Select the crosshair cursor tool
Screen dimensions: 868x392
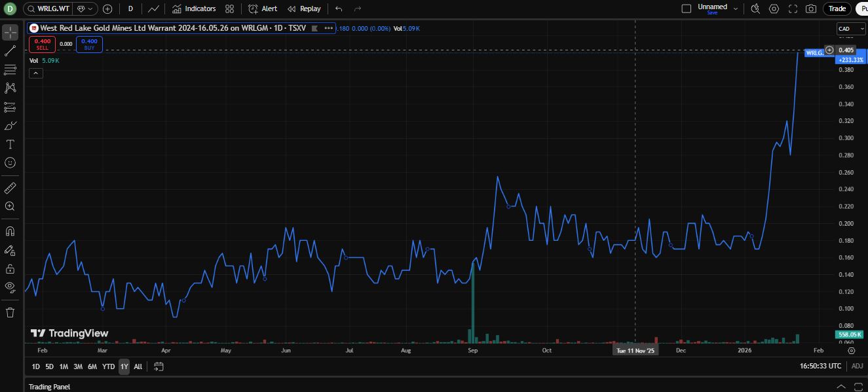(x=10, y=33)
